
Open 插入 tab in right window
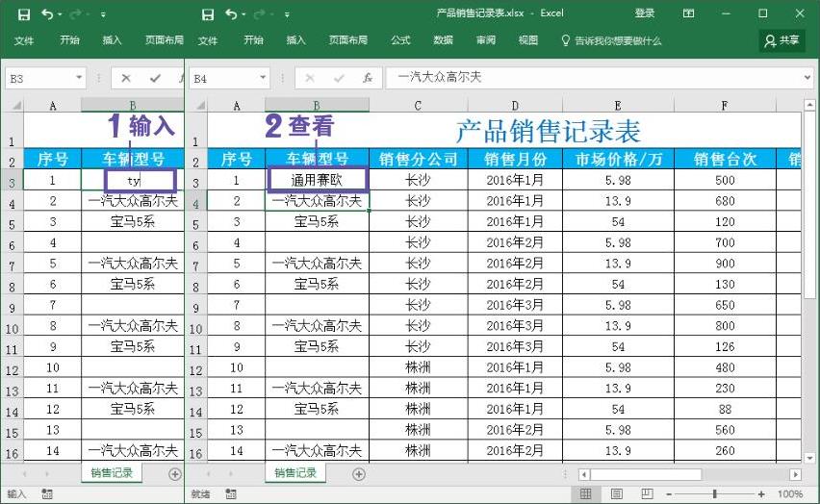296,40
